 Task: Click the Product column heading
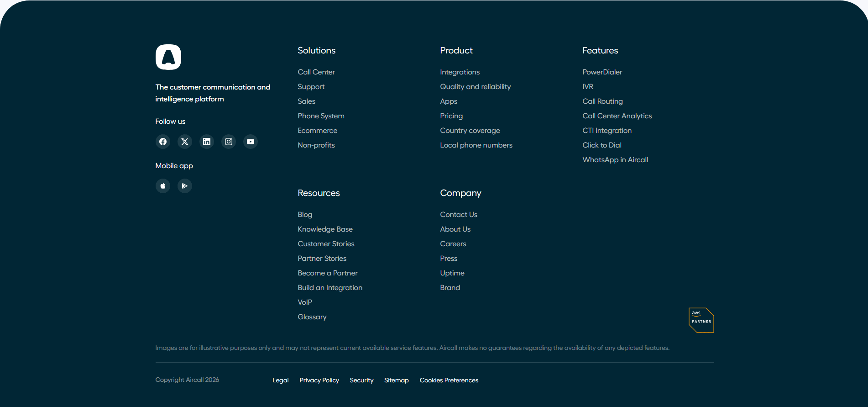pyautogui.click(x=456, y=51)
